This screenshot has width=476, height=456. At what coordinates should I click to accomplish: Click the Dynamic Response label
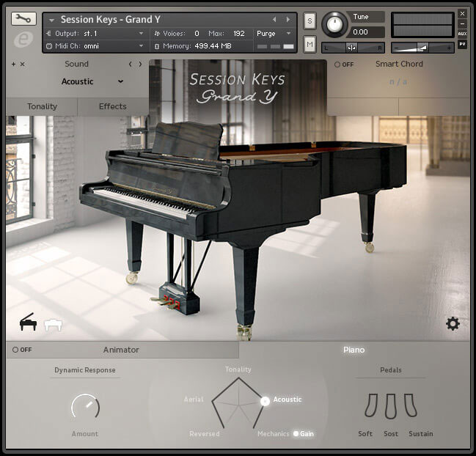(x=85, y=369)
